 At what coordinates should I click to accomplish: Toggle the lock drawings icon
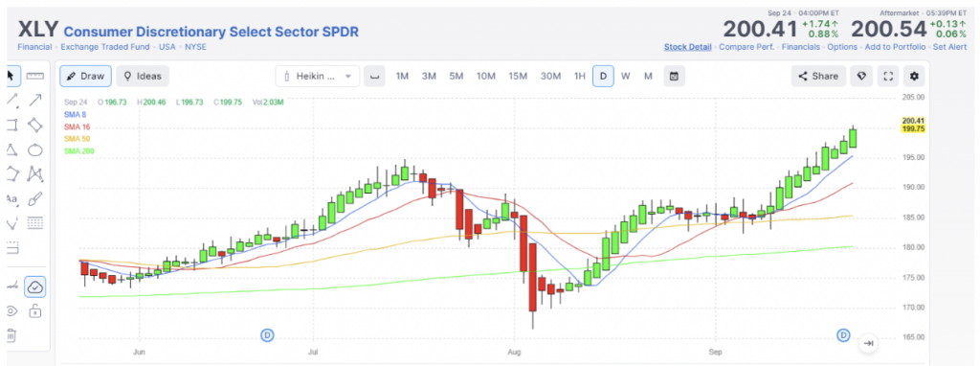pos(35,310)
